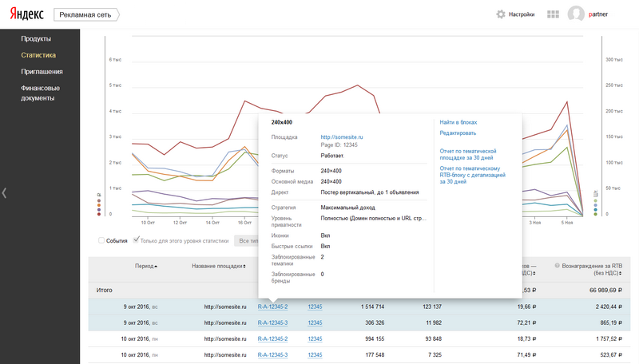
Task: Collapse the sidebar with the left chevron
Action: click(x=4, y=192)
